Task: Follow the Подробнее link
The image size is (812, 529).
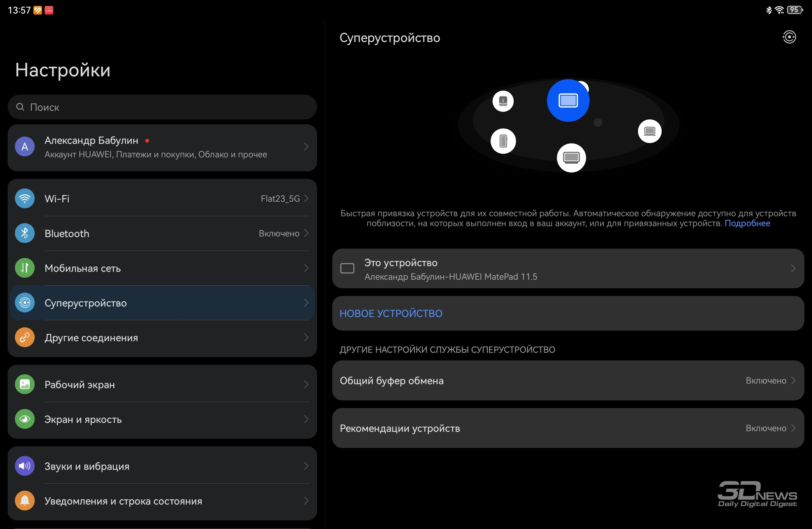Action: pos(747,223)
